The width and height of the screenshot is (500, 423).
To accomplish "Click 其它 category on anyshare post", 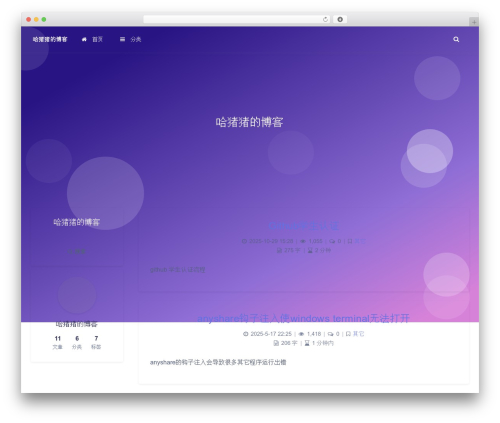I will click(358, 334).
